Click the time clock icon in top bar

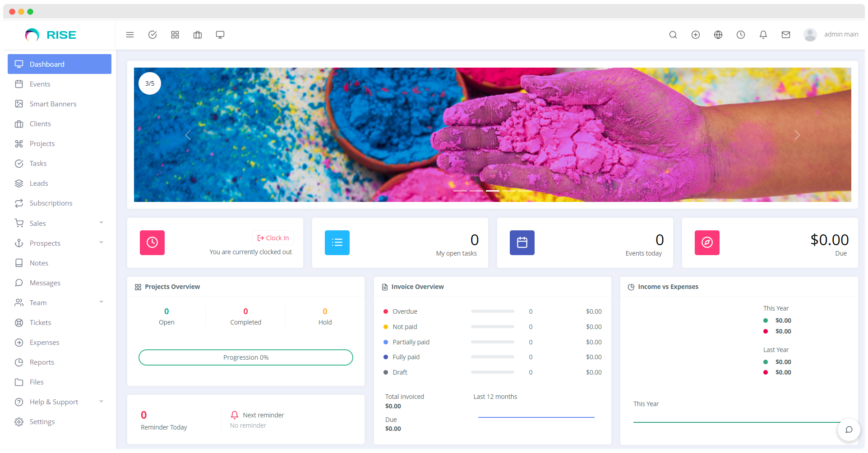[740, 34]
